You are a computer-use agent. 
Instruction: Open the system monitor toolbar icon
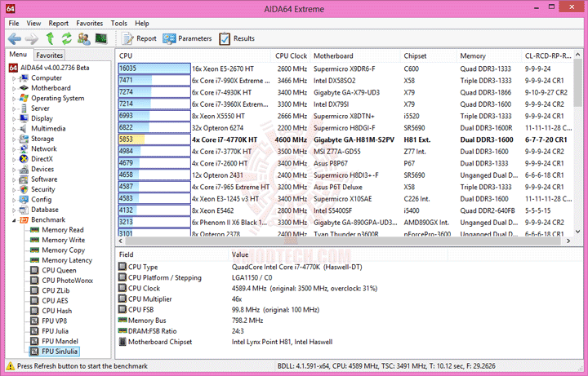point(101,38)
